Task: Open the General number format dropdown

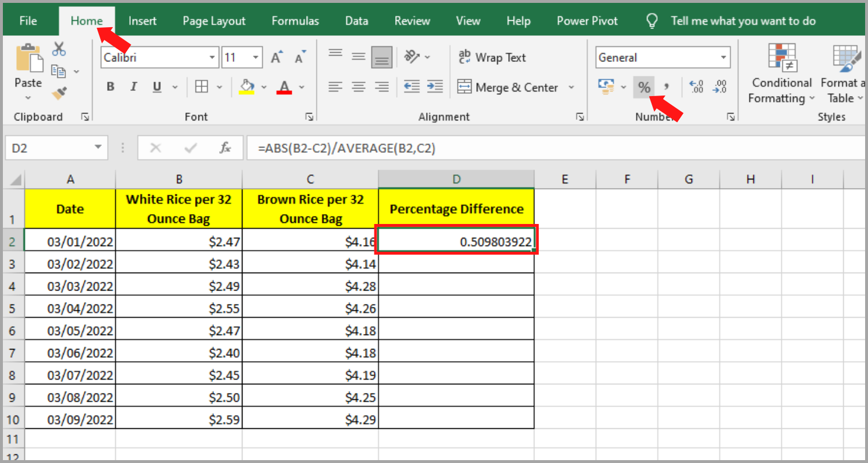Action: pyautogui.click(x=723, y=57)
